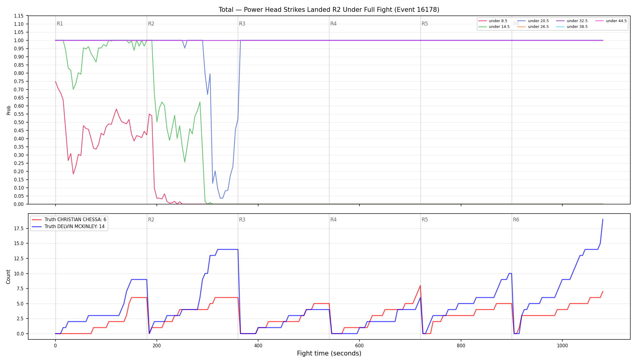Viewport: 637px width, 364px height.
Task: Click the R5 round marker in the Count chart
Action: click(425, 220)
